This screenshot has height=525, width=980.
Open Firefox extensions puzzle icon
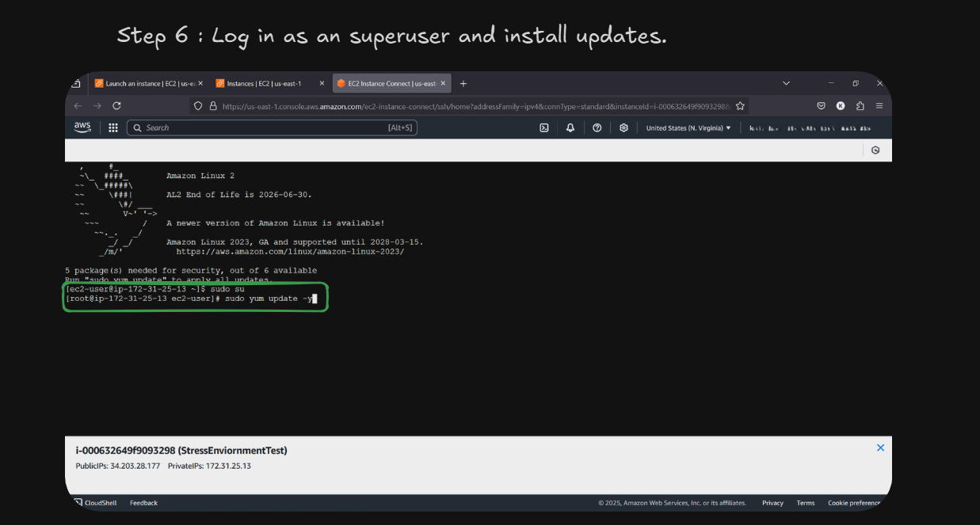(x=860, y=105)
